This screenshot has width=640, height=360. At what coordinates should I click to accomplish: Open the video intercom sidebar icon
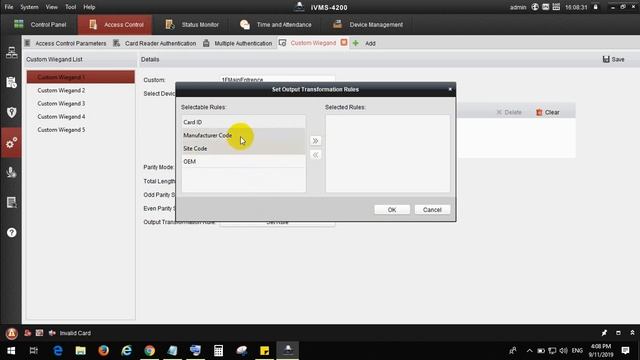coord(11,172)
